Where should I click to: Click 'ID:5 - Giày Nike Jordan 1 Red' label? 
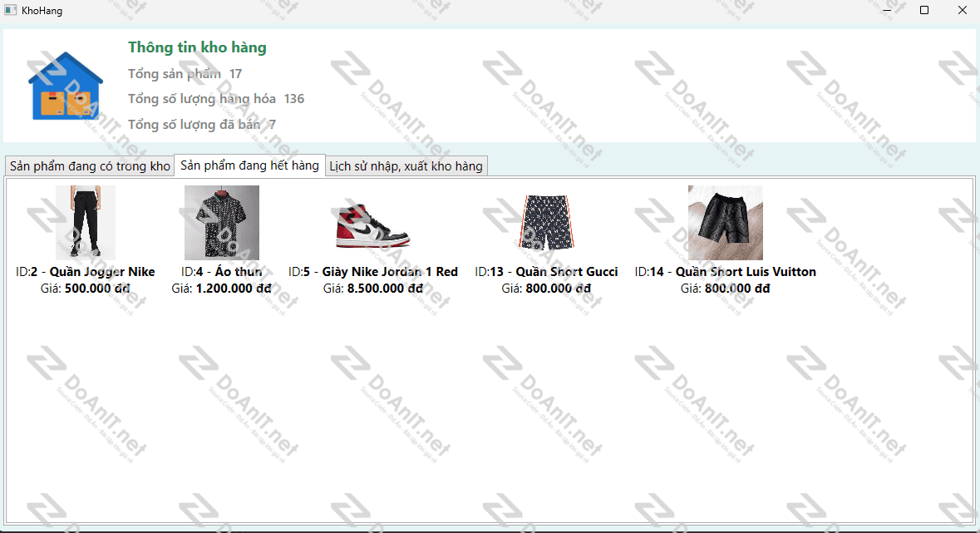click(373, 272)
